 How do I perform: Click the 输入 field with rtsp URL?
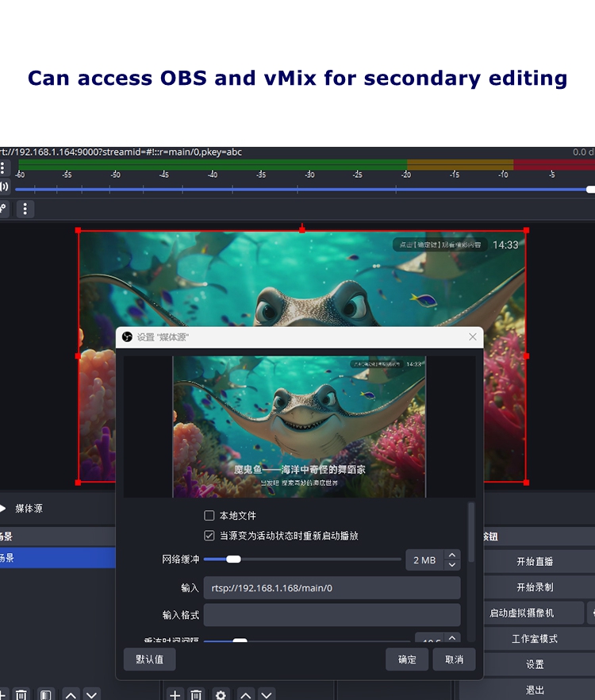[x=332, y=587]
